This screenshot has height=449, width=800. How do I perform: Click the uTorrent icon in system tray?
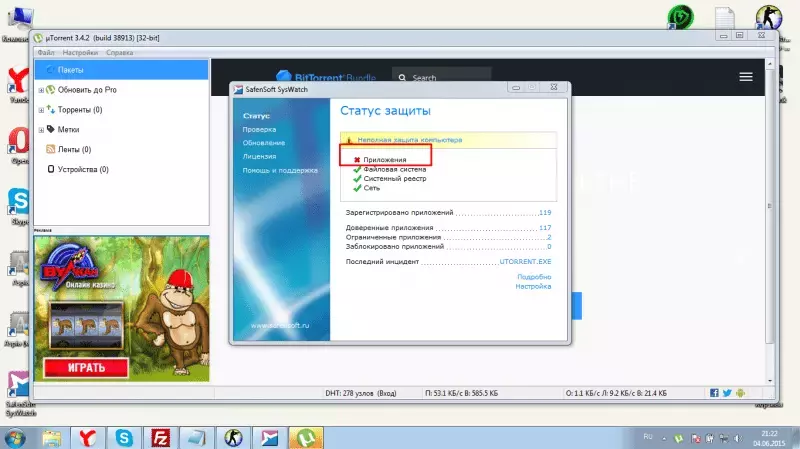[x=679, y=438]
